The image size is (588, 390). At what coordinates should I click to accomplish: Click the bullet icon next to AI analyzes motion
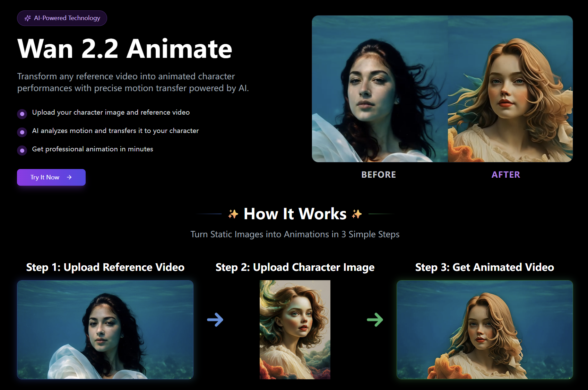click(22, 132)
